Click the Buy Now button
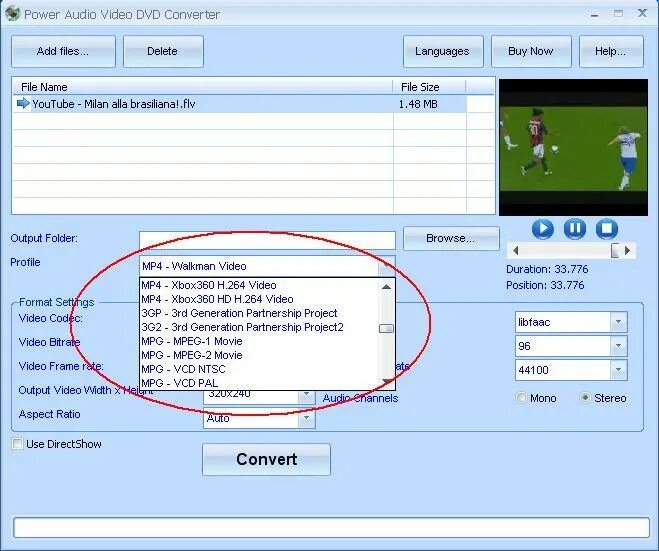This screenshot has width=659, height=551. 531,51
